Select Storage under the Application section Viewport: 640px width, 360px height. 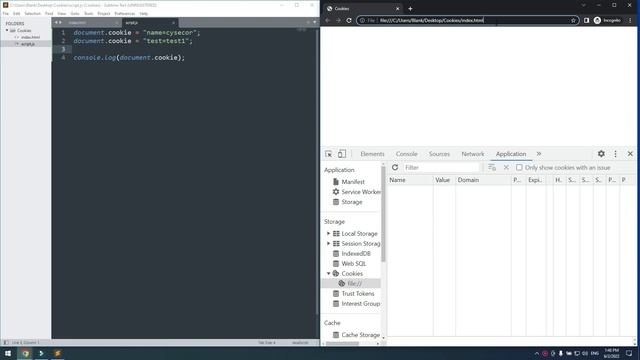(x=352, y=202)
